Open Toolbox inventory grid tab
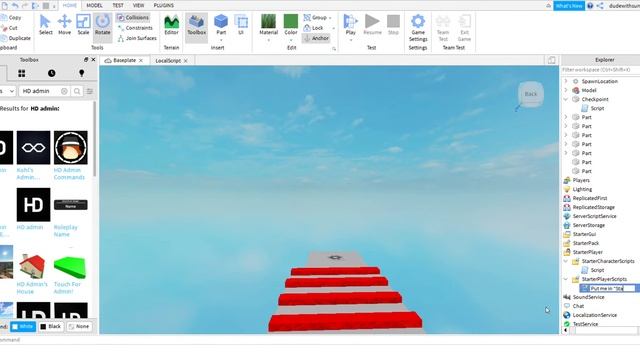The image size is (640, 360). coord(22,73)
